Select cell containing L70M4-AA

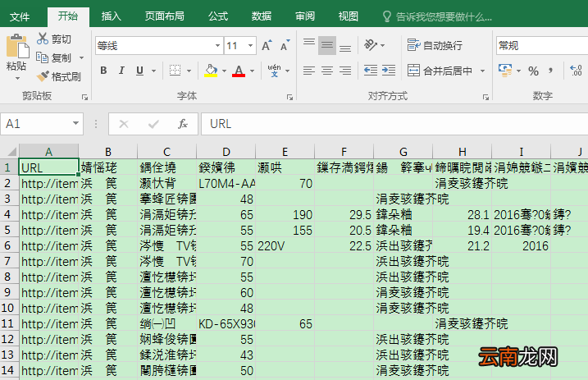click(226, 184)
